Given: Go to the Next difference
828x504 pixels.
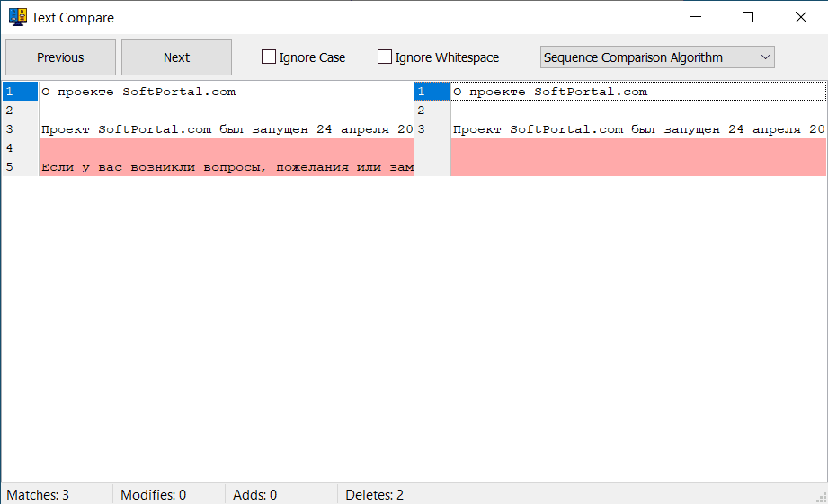Looking at the screenshot, I should [176, 57].
